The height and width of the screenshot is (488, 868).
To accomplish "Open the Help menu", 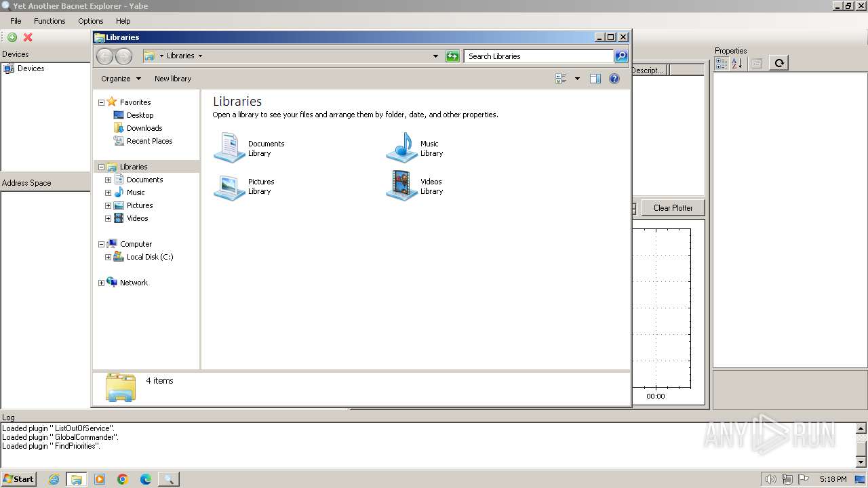I will click(x=123, y=21).
